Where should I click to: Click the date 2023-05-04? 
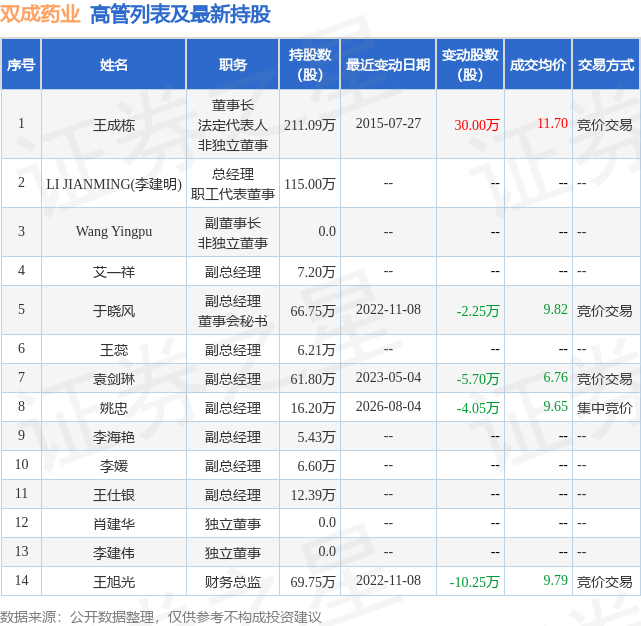point(388,377)
